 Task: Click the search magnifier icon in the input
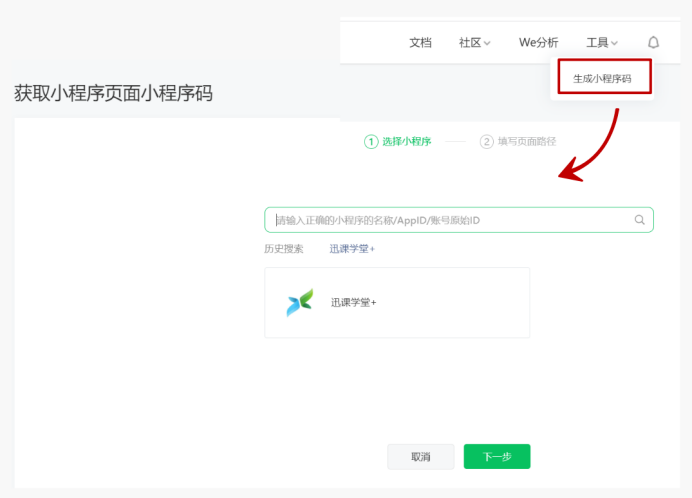click(x=639, y=219)
